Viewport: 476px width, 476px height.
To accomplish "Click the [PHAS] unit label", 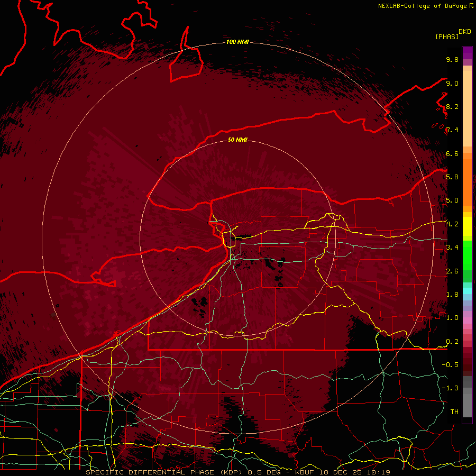I will pyautogui.click(x=447, y=36).
